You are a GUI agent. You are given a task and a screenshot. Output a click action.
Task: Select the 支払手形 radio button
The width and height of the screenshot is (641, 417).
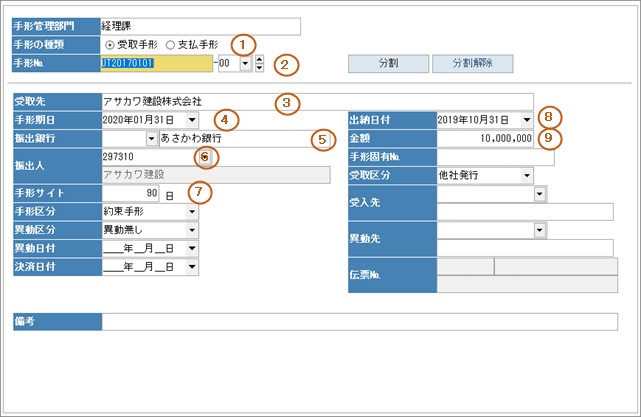(169, 45)
